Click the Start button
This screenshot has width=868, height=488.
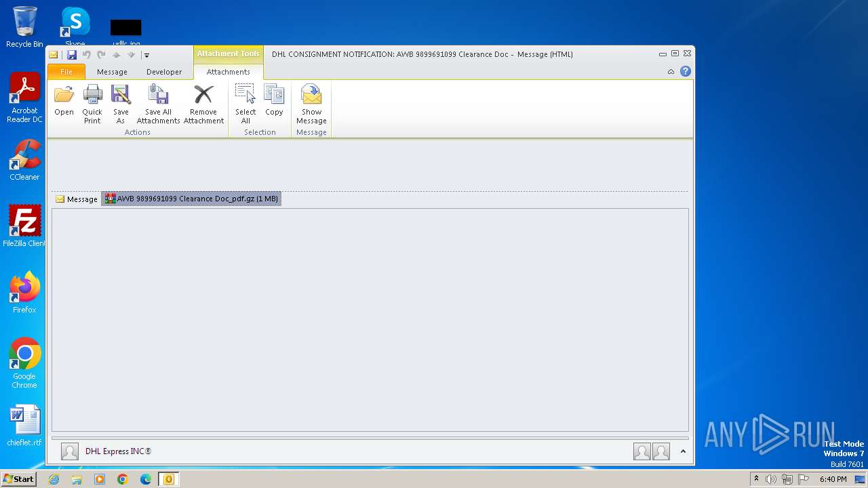[x=18, y=479]
